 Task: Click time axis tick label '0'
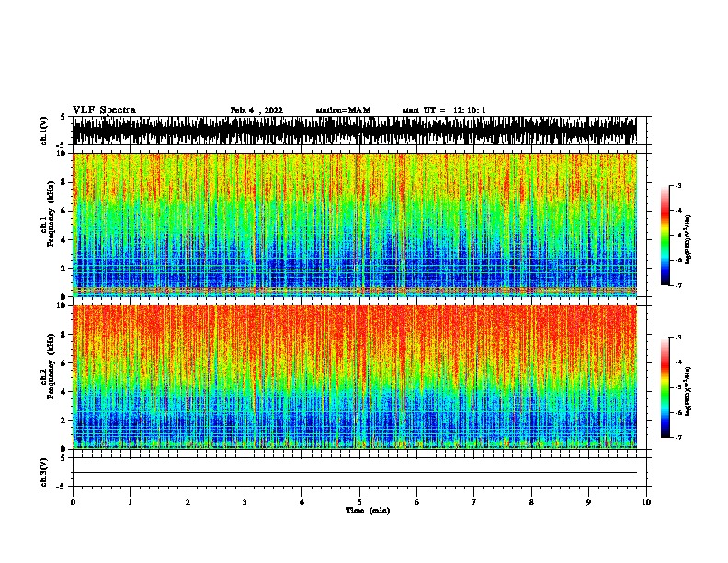click(73, 502)
